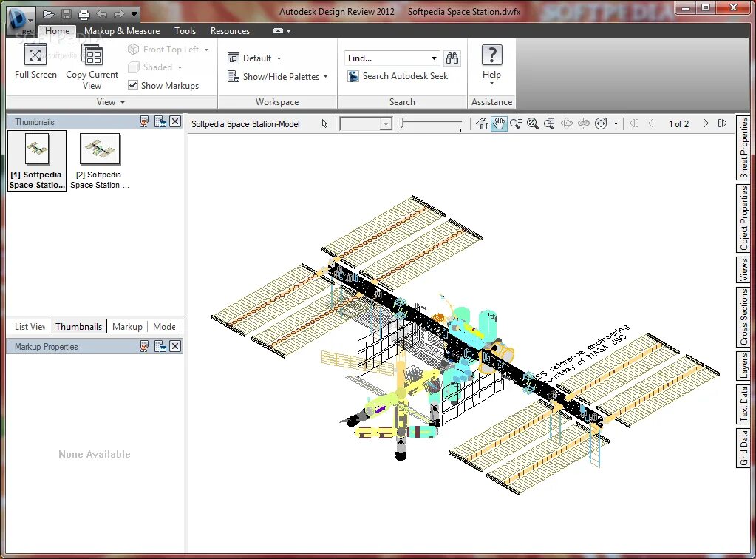Open Show/Hide Palettes dropdown

pyautogui.click(x=278, y=77)
